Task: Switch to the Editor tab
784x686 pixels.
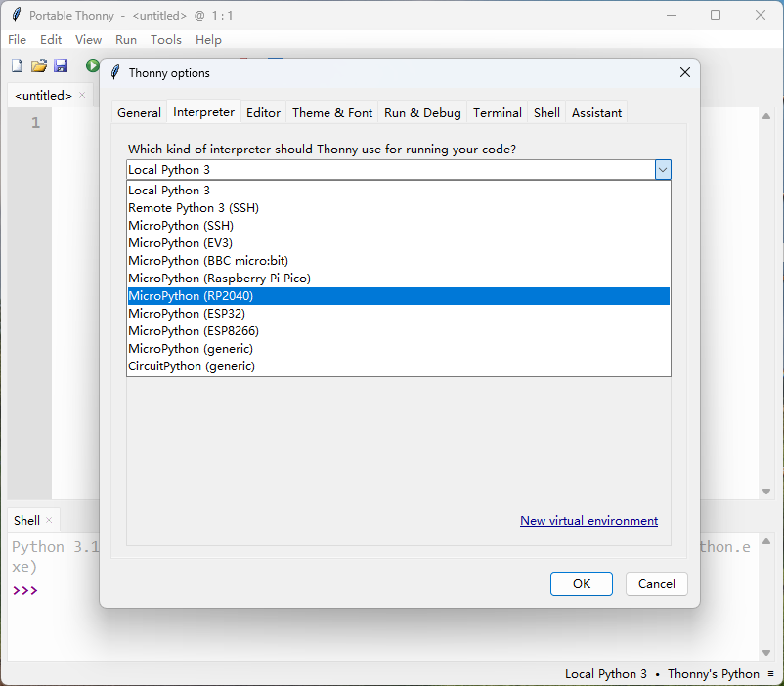Action: tap(264, 113)
